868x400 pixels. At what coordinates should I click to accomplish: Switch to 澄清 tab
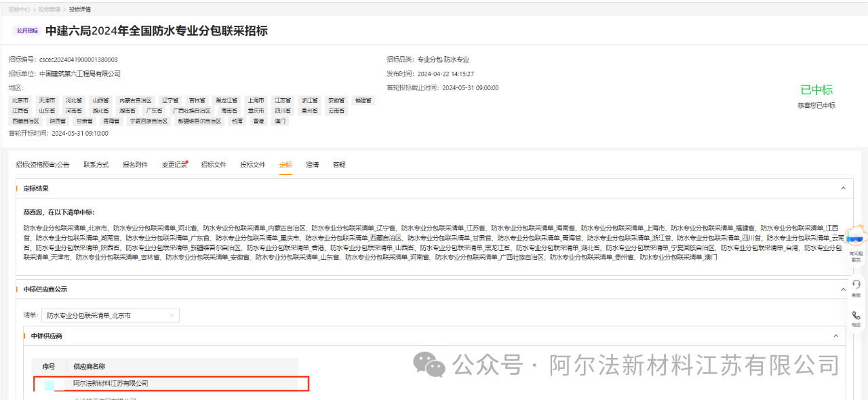[313, 165]
